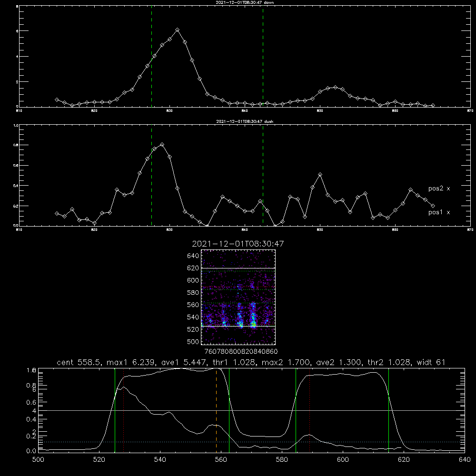Click the green vertical line near 525 in bottom plot
This screenshot has height=476, width=476.
coord(115,410)
